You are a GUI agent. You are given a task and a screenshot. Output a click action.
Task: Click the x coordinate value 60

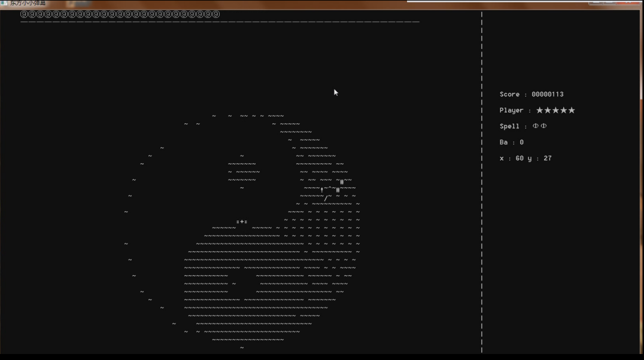[520, 158]
